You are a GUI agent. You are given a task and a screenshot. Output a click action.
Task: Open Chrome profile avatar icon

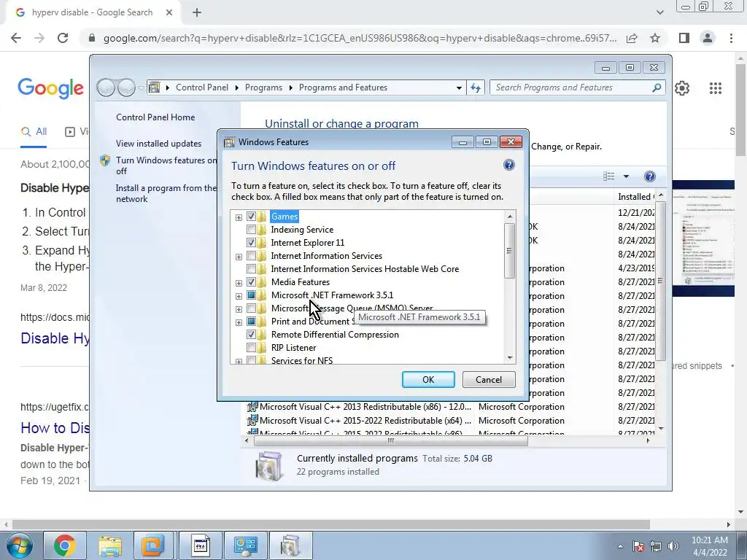click(x=708, y=38)
